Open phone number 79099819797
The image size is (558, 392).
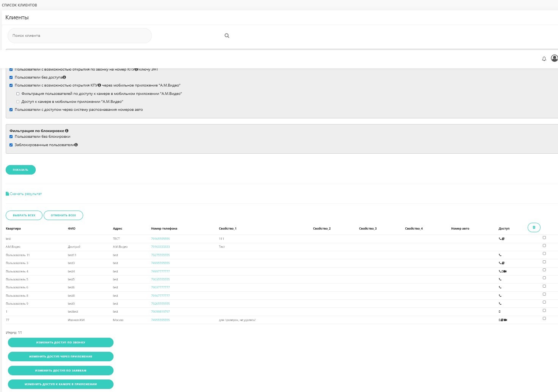160,312
